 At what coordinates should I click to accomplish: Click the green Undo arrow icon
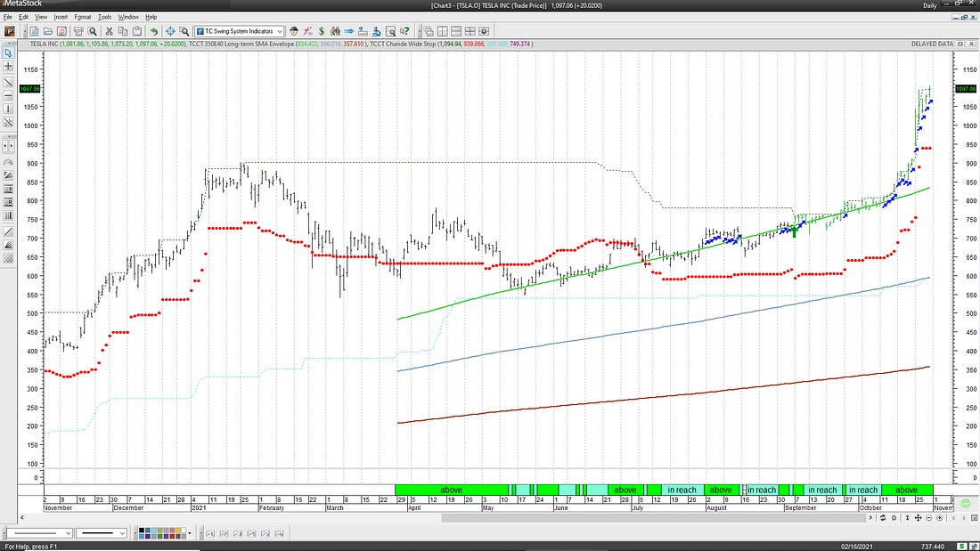[x=154, y=31]
